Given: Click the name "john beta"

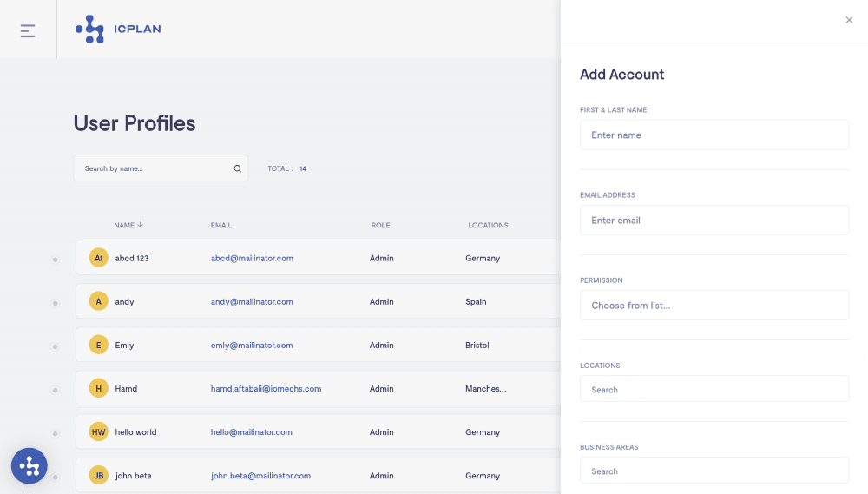Looking at the screenshot, I should point(134,476).
